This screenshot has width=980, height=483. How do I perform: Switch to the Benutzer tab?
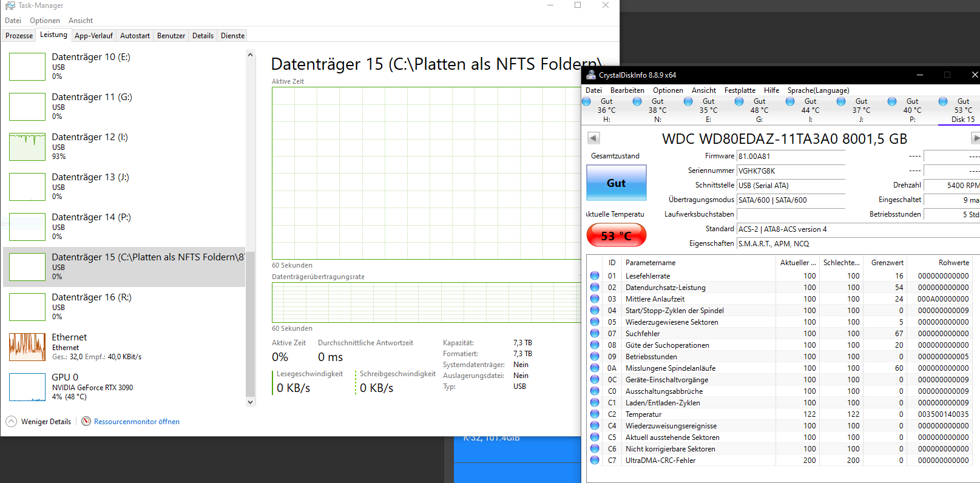click(171, 36)
